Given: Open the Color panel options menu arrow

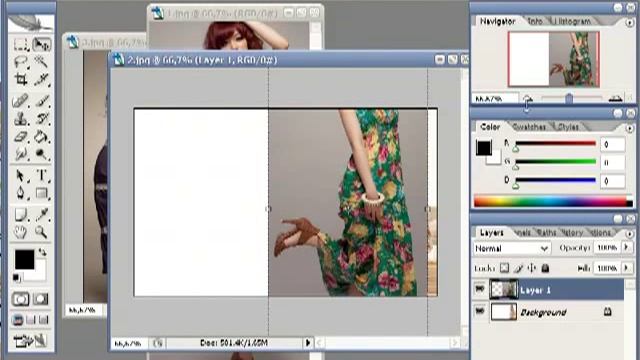Looking at the screenshot, I should click(629, 129).
